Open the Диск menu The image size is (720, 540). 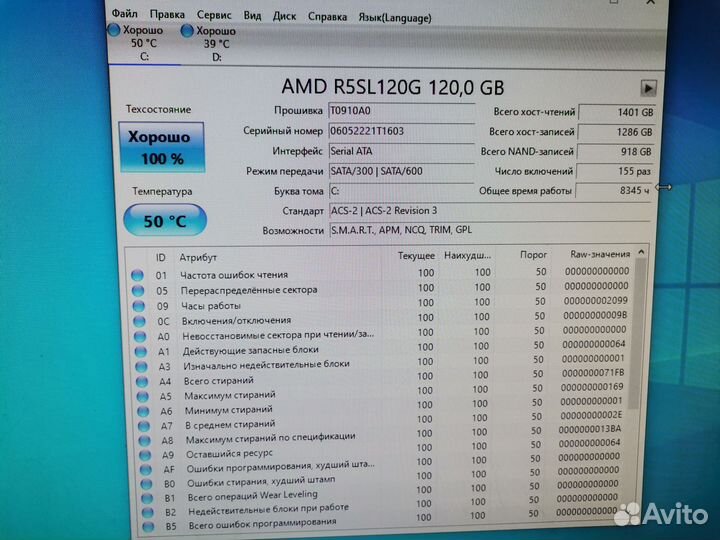284,16
